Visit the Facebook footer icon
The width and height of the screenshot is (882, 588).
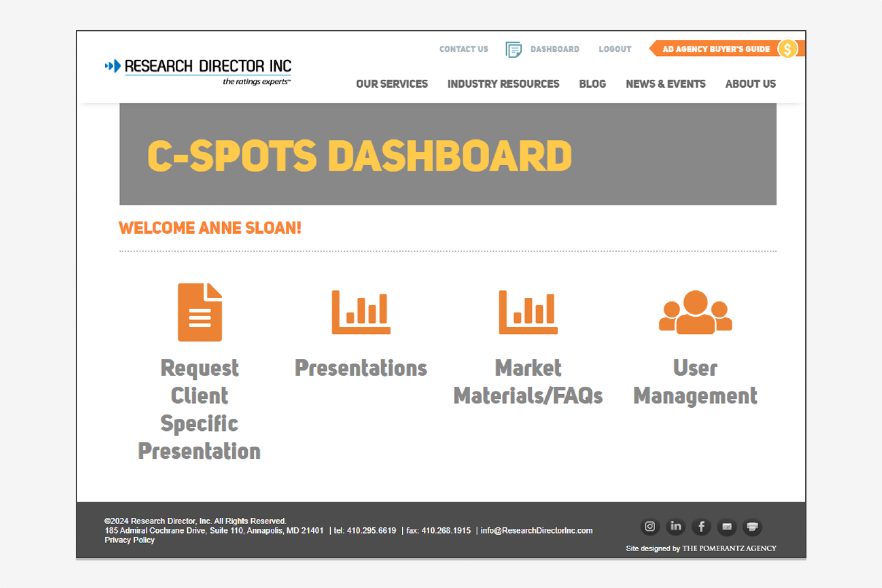tap(701, 527)
